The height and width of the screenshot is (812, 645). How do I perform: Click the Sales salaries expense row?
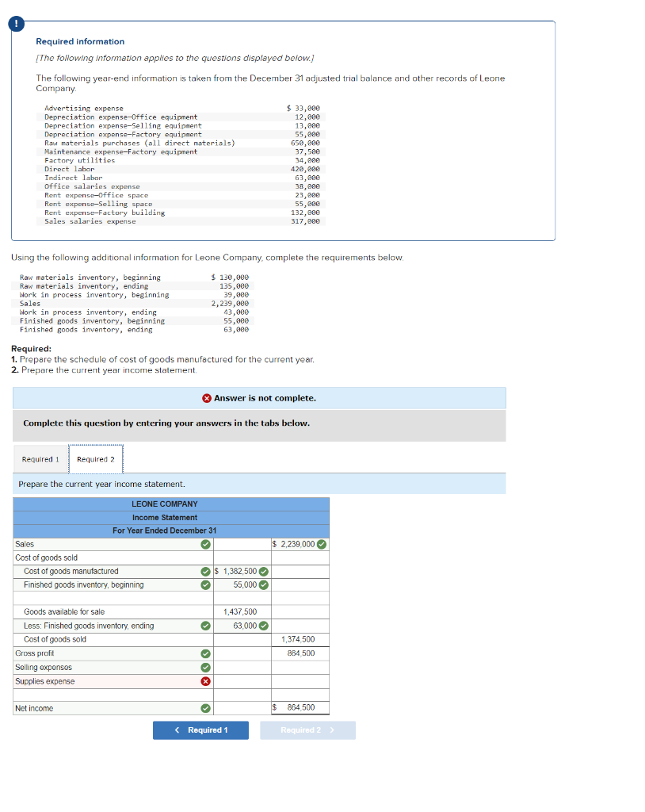[x=181, y=222]
